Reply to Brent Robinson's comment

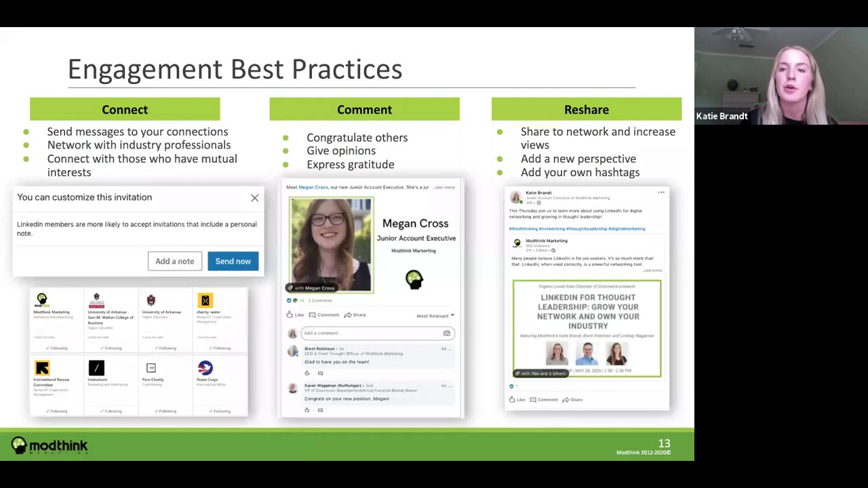pyautogui.click(x=320, y=373)
